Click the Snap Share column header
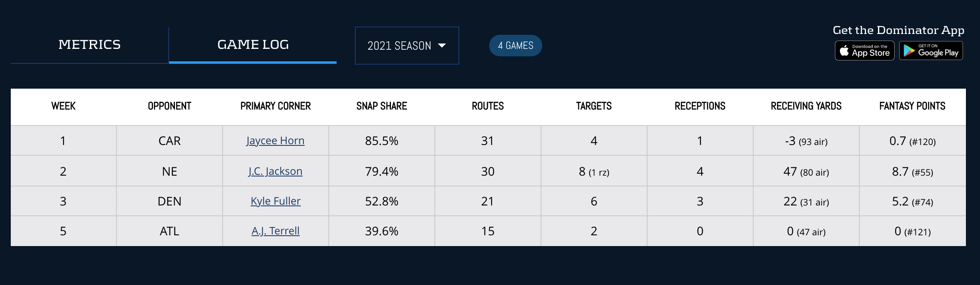 click(381, 106)
